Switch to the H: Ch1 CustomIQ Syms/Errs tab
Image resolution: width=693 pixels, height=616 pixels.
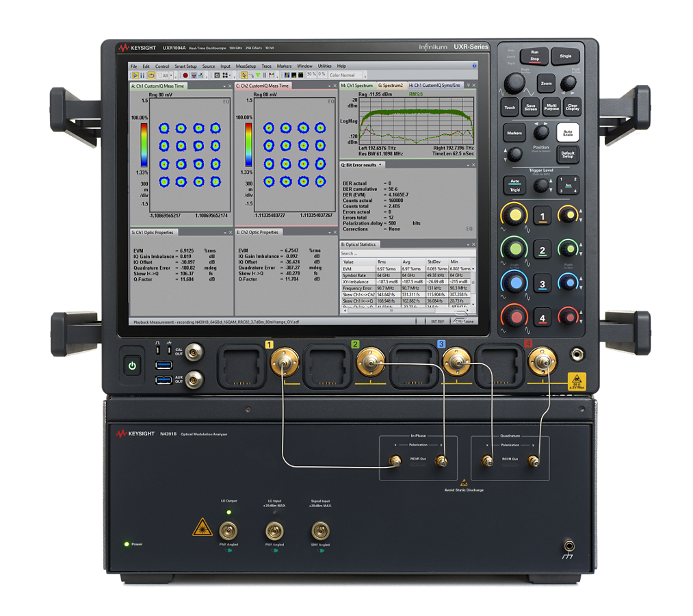click(434, 86)
